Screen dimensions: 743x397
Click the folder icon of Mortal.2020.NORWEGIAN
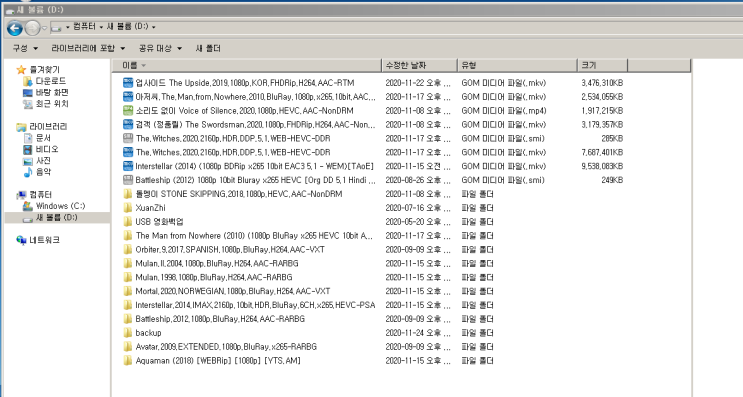pyautogui.click(x=128, y=291)
